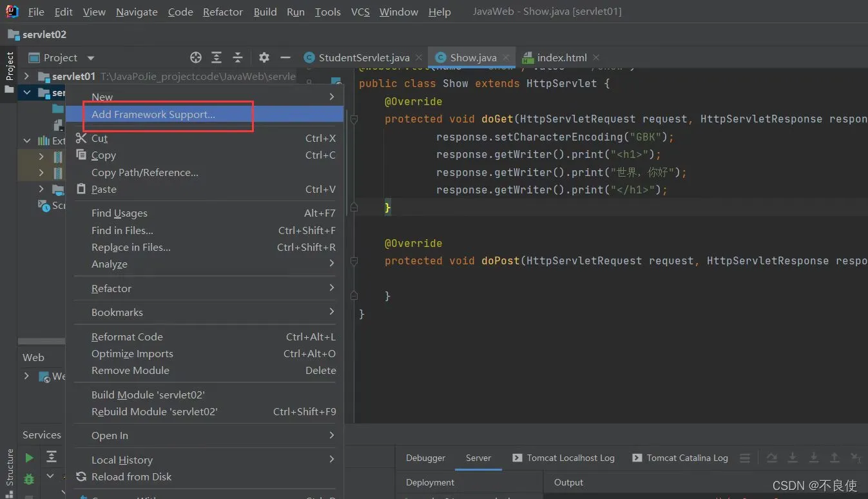
Task: Open the Project view dropdown
Action: pos(90,58)
